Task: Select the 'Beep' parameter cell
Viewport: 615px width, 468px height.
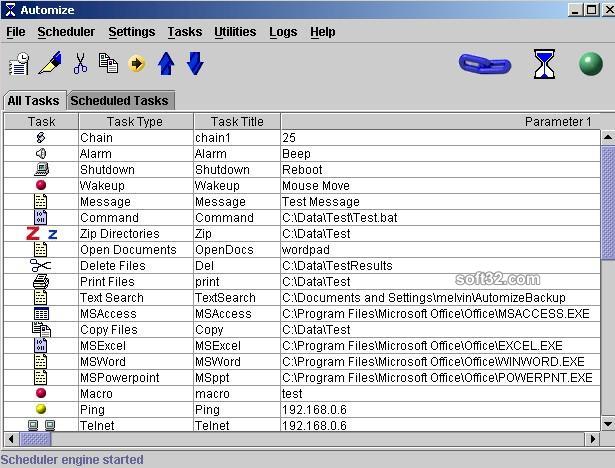Action: 440,154
